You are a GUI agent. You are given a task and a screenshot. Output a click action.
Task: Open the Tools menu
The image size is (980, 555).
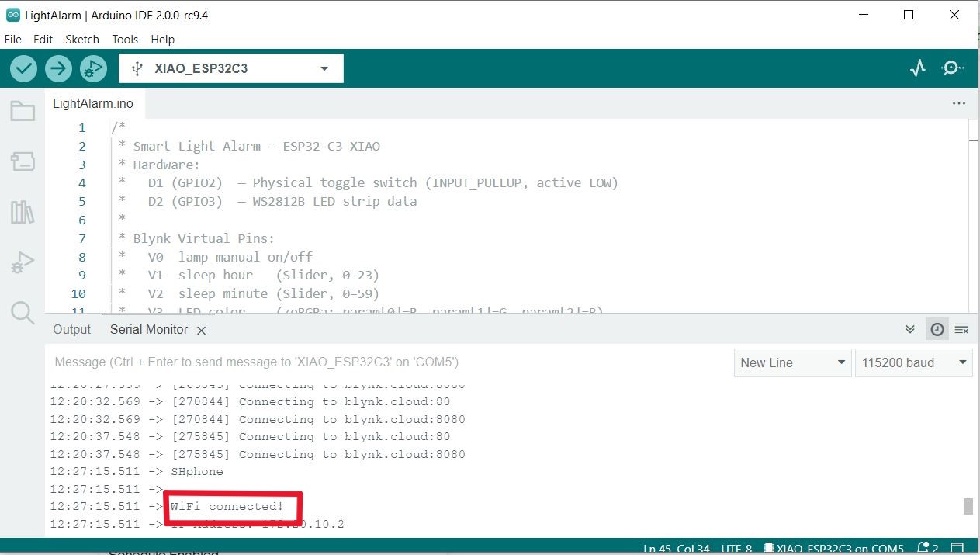(x=125, y=39)
